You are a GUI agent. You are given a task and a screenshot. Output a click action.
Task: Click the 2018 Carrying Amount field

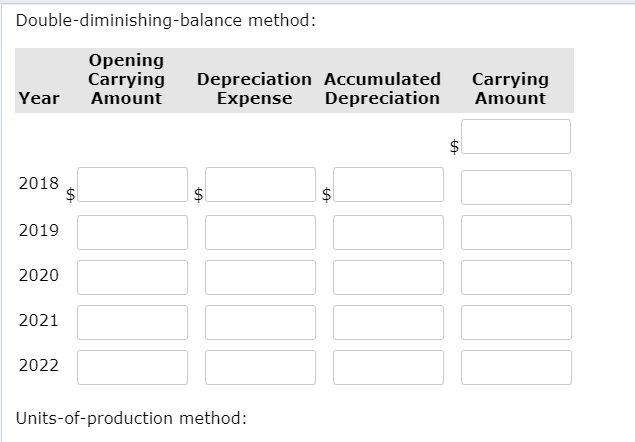pos(516,187)
